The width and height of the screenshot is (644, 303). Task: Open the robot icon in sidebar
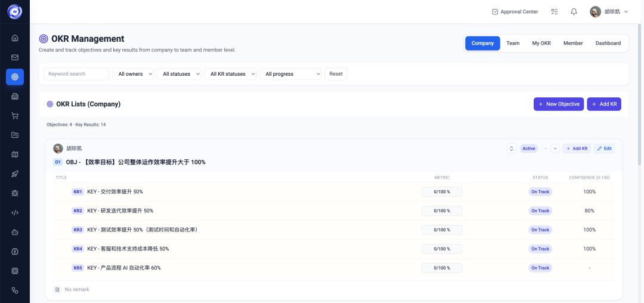[x=15, y=232]
